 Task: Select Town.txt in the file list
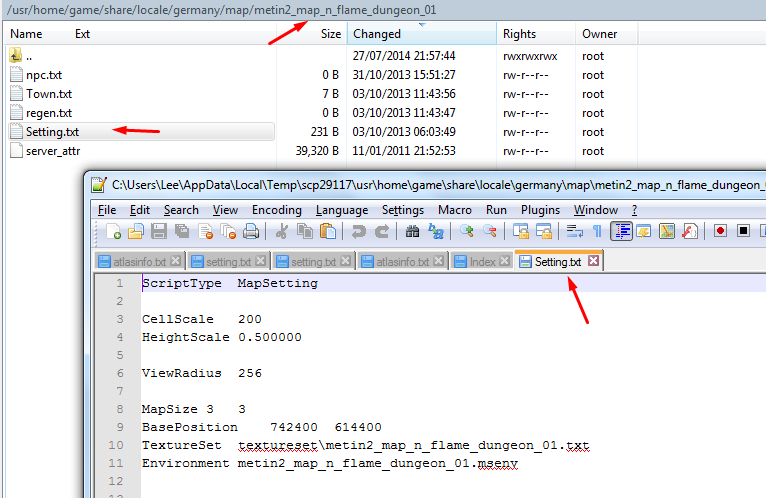coord(41,94)
